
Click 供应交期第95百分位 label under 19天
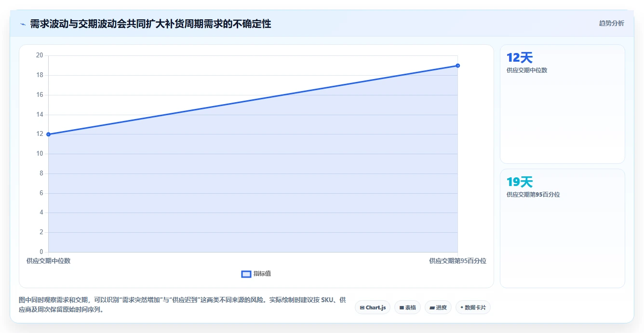coord(533,195)
